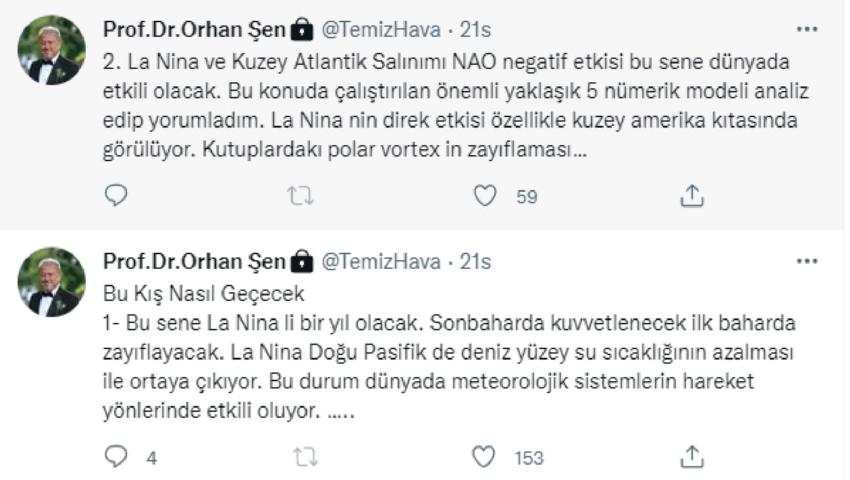Screen dimensions: 850x480
Task: Open the profile photo on the first tweet
Action: pos(51,50)
